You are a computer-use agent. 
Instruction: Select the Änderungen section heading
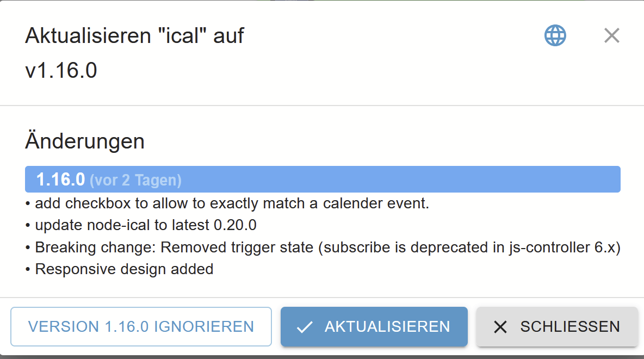tap(85, 141)
